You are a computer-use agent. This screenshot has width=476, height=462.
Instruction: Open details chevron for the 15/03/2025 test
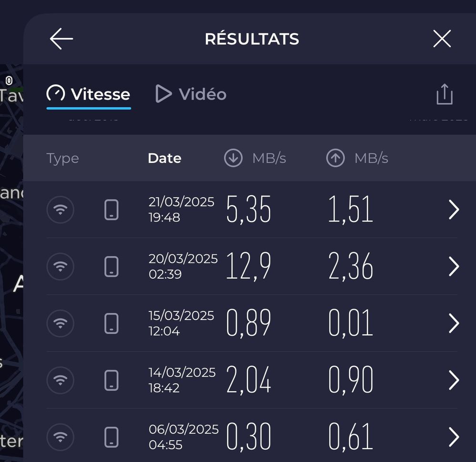tap(454, 323)
